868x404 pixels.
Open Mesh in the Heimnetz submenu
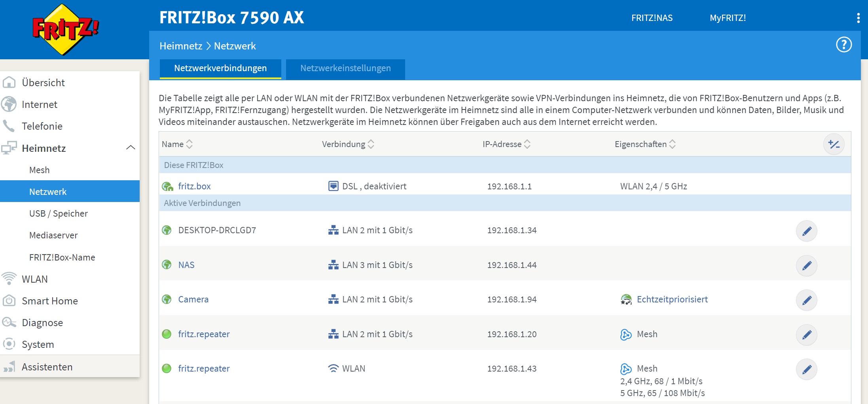(x=40, y=170)
